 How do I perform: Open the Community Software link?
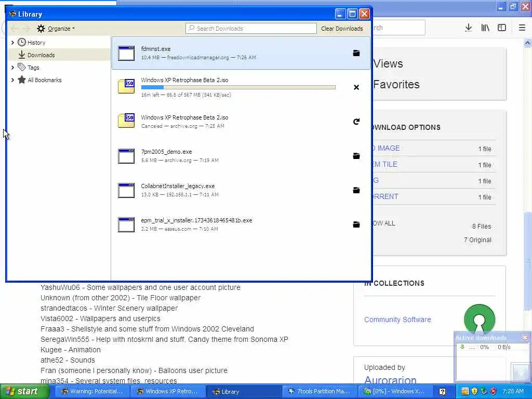(397, 320)
